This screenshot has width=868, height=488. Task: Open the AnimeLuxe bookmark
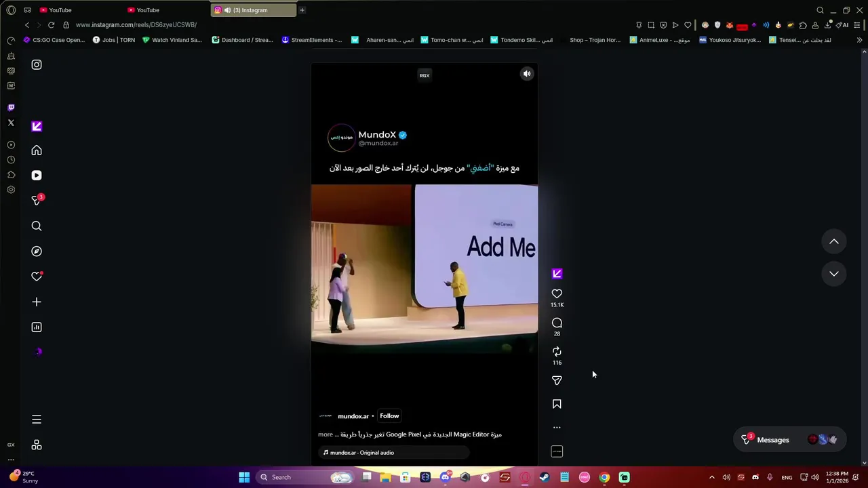(x=659, y=40)
